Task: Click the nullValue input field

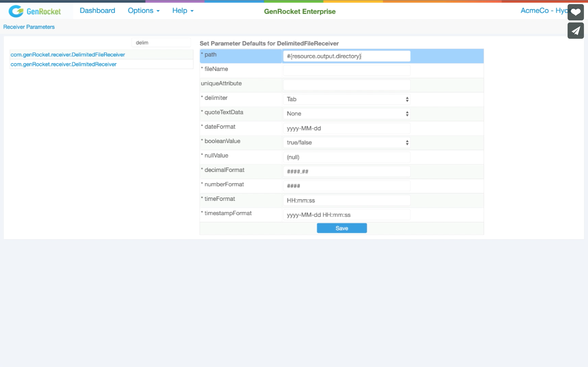Action: tap(346, 157)
